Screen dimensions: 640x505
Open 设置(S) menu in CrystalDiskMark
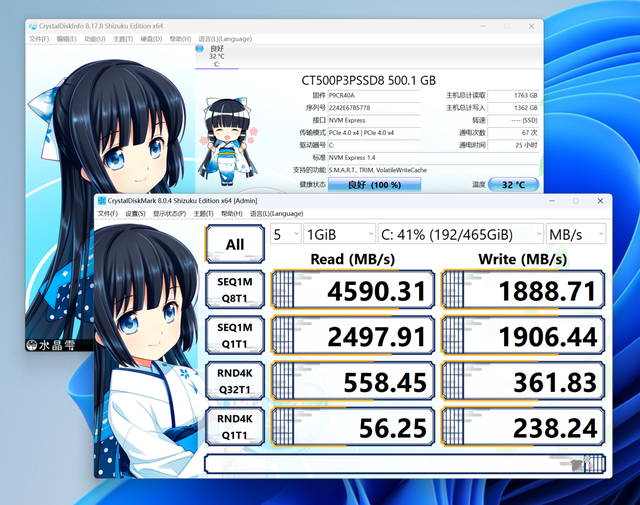(135, 214)
